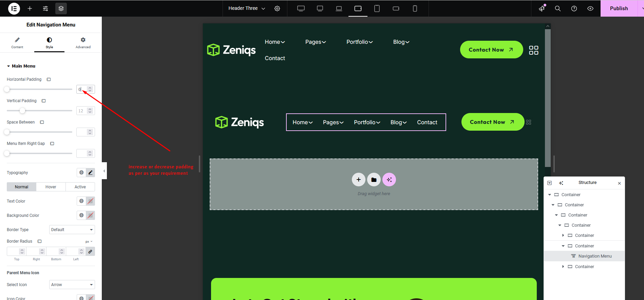644x300 pixels.
Task: Switch to the Style tab
Action: [x=49, y=43]
